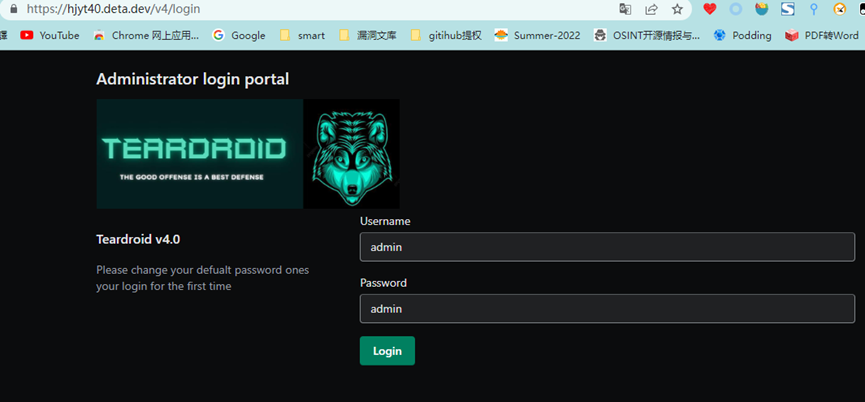Viewport: 865px width, 402px height.
Task: Open the 漏洞文库 bookmarks folder
Action: pos(368,35)
